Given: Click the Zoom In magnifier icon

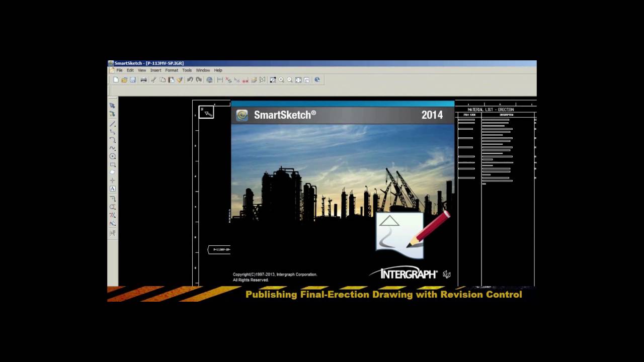Looking at the screenshot, I should (x=281, y=80).
